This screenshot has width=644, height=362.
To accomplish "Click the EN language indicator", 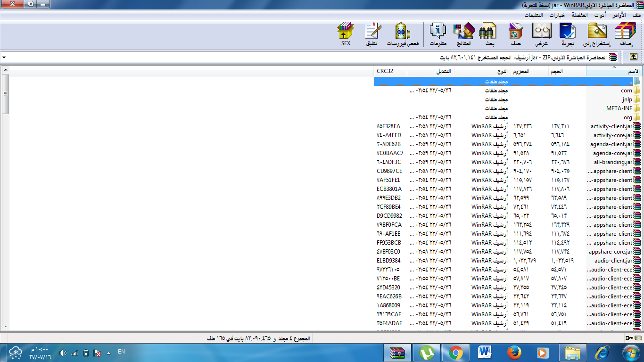I will (121, 352).
